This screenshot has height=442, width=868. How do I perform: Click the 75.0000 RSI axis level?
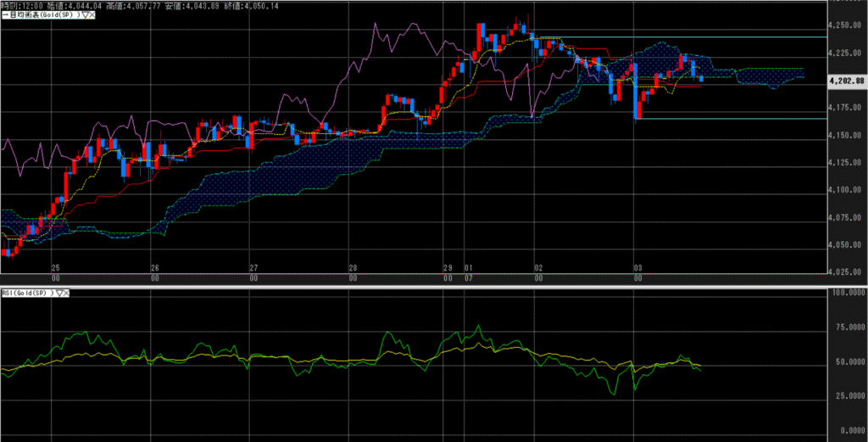pos(848,327)
